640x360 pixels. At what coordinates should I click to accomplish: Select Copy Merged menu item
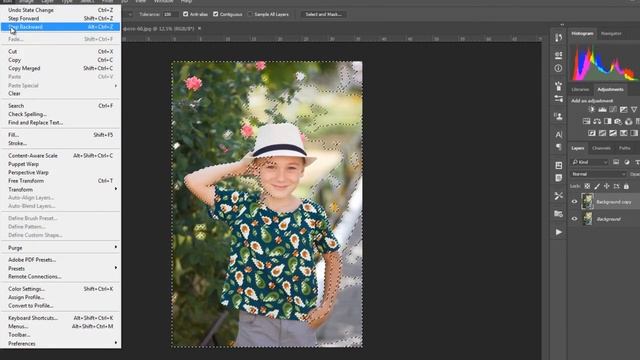pos(60,68)
